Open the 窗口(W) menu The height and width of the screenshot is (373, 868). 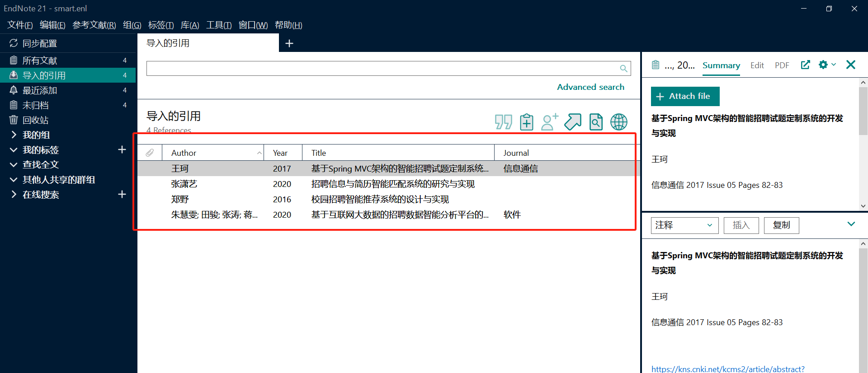[x=253, y=25]
